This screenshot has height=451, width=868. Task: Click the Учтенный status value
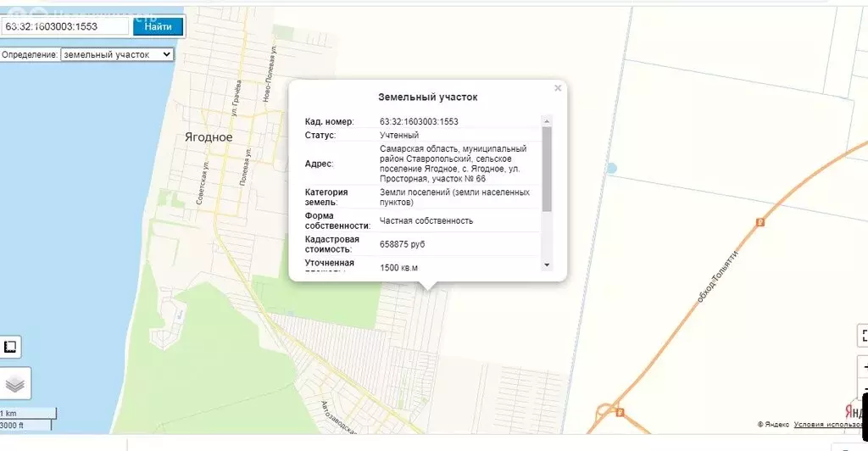(399, 135)
